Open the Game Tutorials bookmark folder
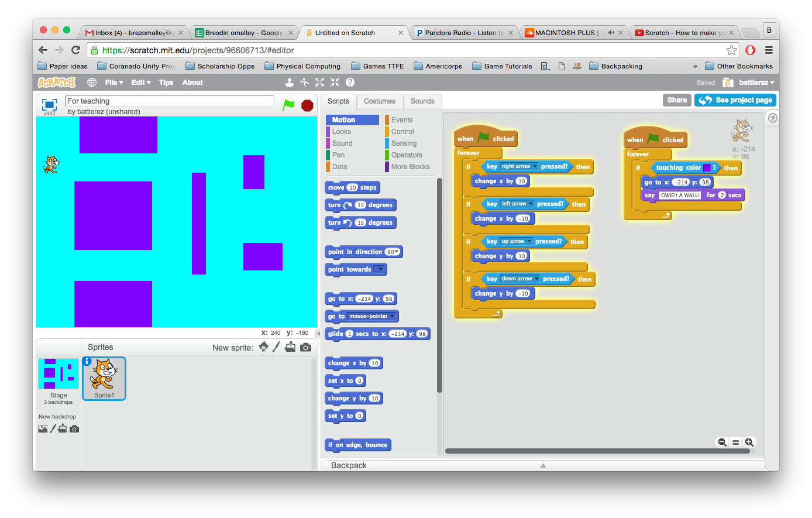Image resolution: width=812 pixels, height=518 pixels. tap(502, 66)
